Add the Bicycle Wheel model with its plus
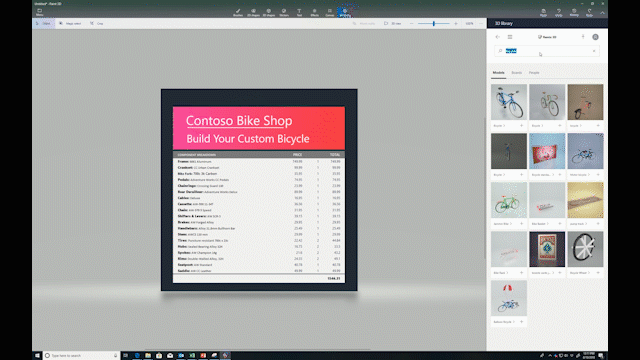Image resolution: width=640 pixels, height=360 pixels. [598, 273]
